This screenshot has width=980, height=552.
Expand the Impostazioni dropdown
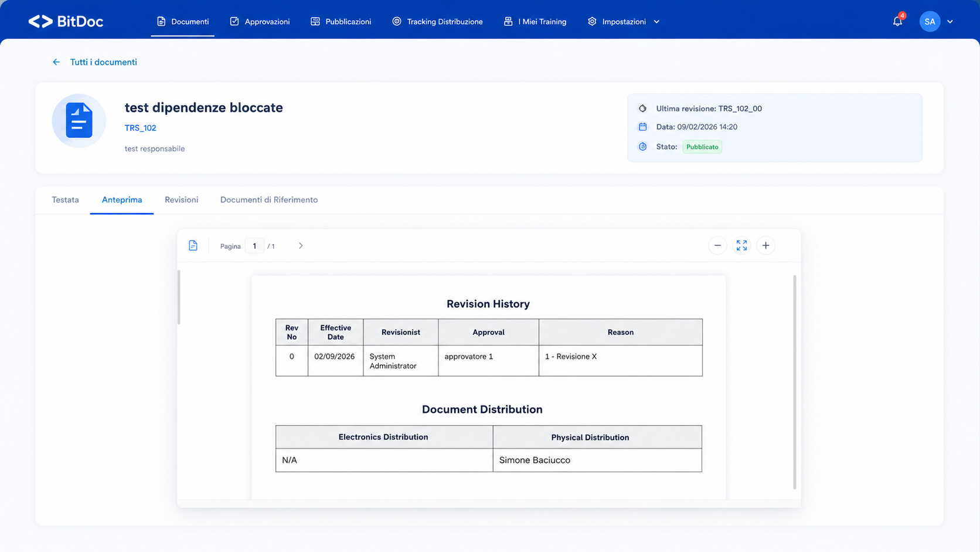pyautogui.click(x=624, y=22)
